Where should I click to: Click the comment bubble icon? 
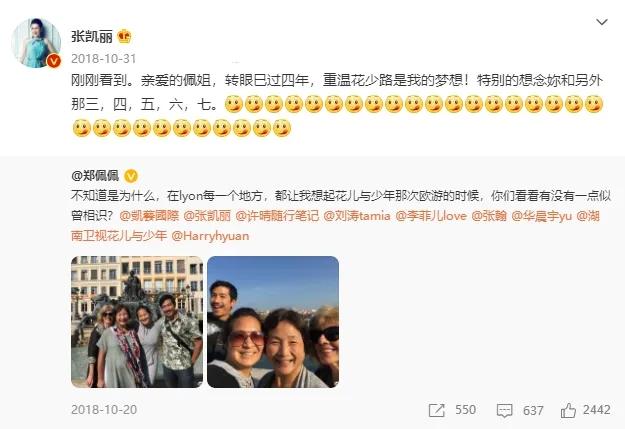click(x=504, y=410)
